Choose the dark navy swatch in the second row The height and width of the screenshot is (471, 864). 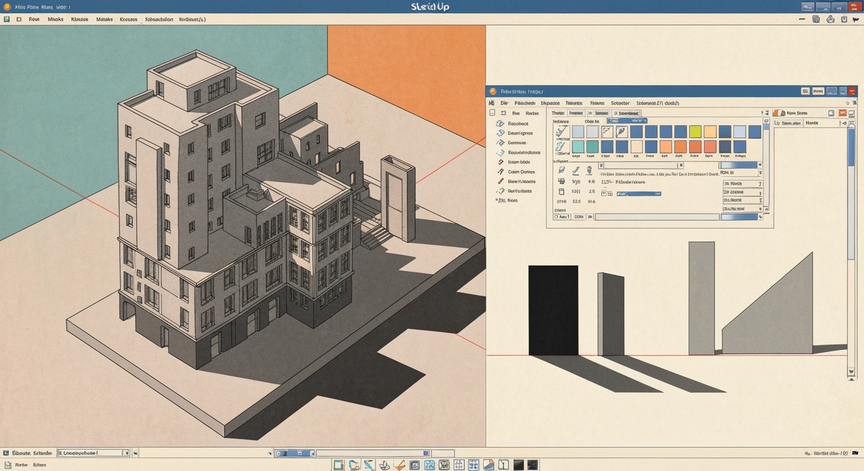pyautogui.click(x=725, y=147)
